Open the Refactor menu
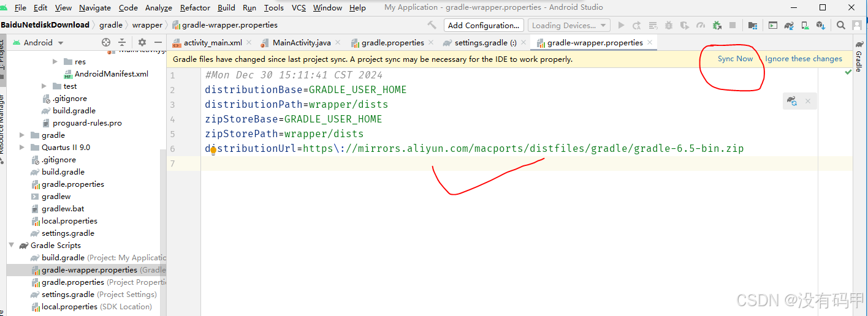The height and width of the screenshot is (316, 868). (196, 8)
